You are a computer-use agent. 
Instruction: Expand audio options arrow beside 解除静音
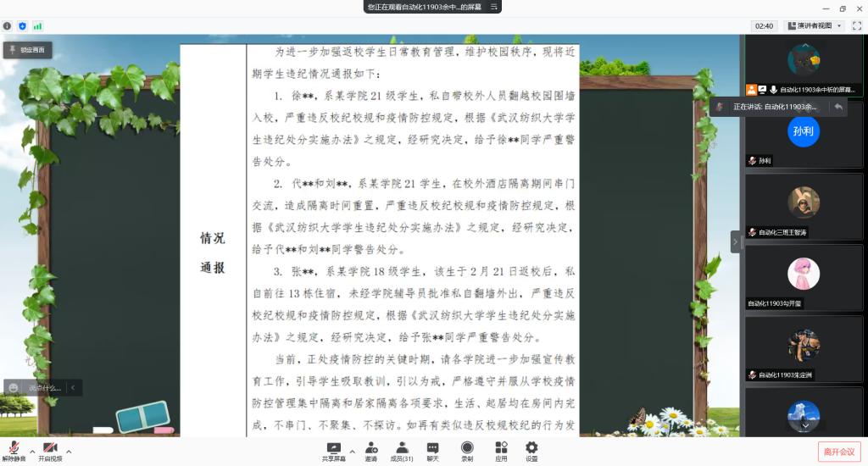pyautogui.click(x=32, y=451)
